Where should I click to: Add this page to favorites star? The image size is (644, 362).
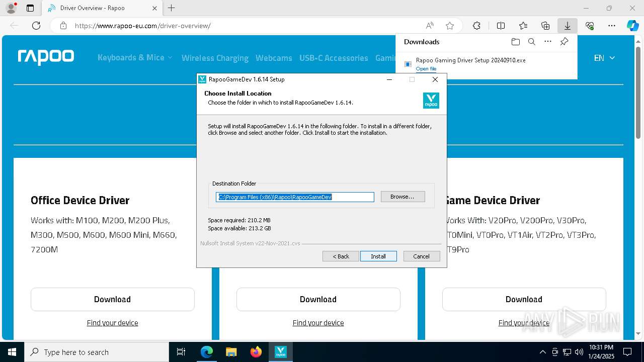[450, 26]
